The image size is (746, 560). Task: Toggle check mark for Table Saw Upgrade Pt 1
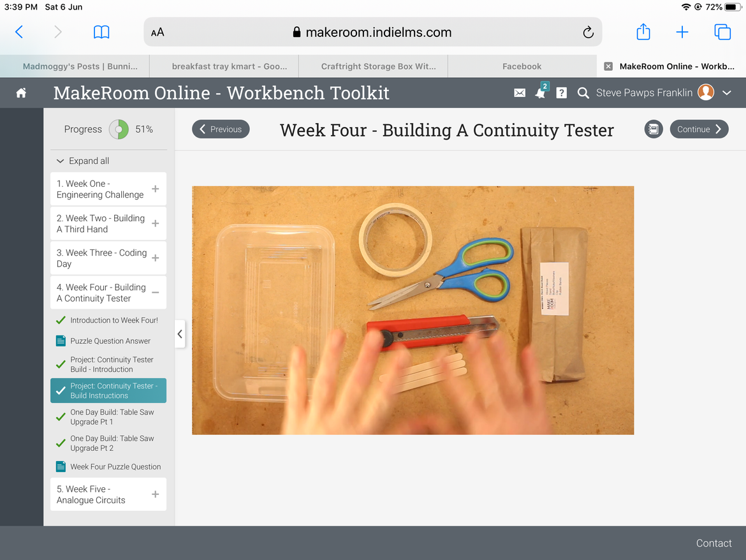(61, 417)
